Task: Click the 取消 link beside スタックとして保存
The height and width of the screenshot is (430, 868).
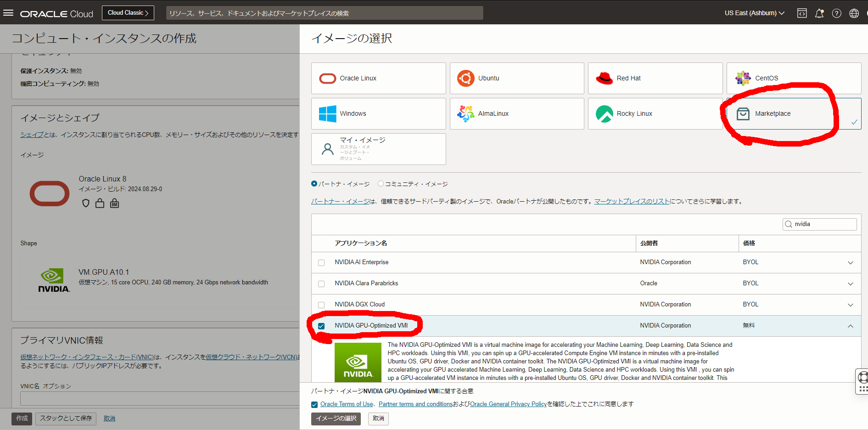Action: [109, 419]
